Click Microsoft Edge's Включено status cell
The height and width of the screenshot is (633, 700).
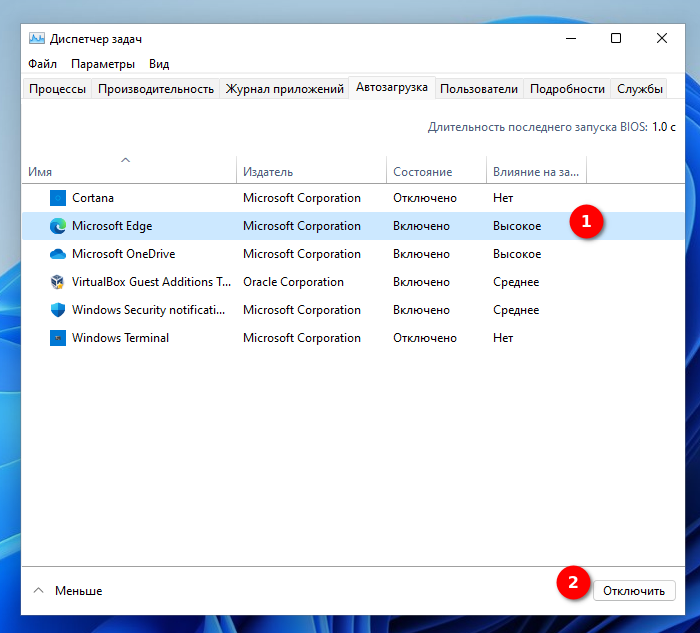[421, 226]
